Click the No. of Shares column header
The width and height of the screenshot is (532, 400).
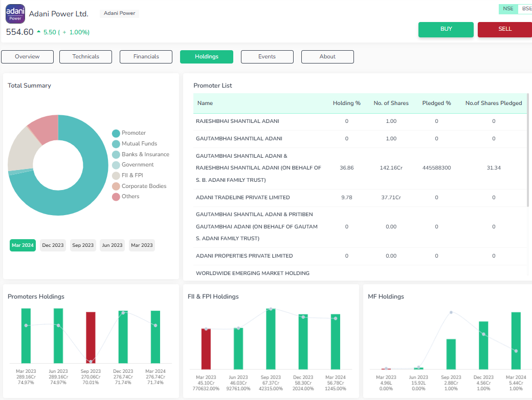pyautogui.click(x=391, y=103)
